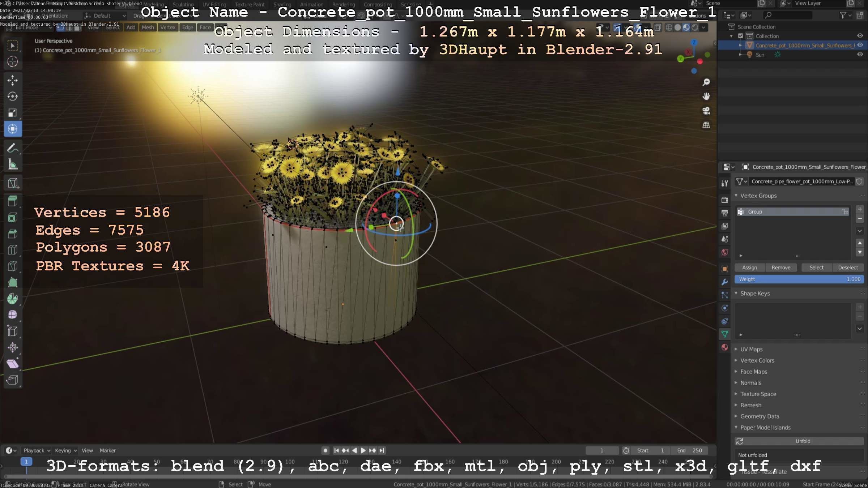Viewport: 868px width, 488px height.
Task: Enable vertex select mode
Action: pos(61,27)
